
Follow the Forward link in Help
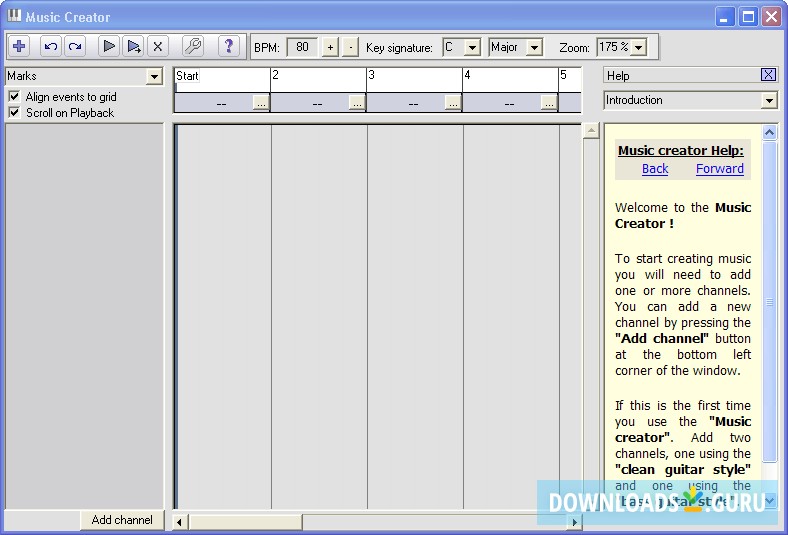point(720,169)
